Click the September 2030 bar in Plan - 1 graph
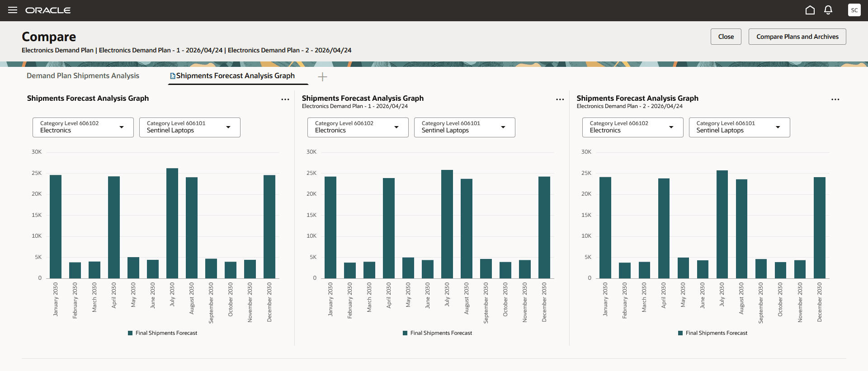Image resolution: width=868 pixels, height=371 pixels. pyautogui.click(x=486, y=268)
